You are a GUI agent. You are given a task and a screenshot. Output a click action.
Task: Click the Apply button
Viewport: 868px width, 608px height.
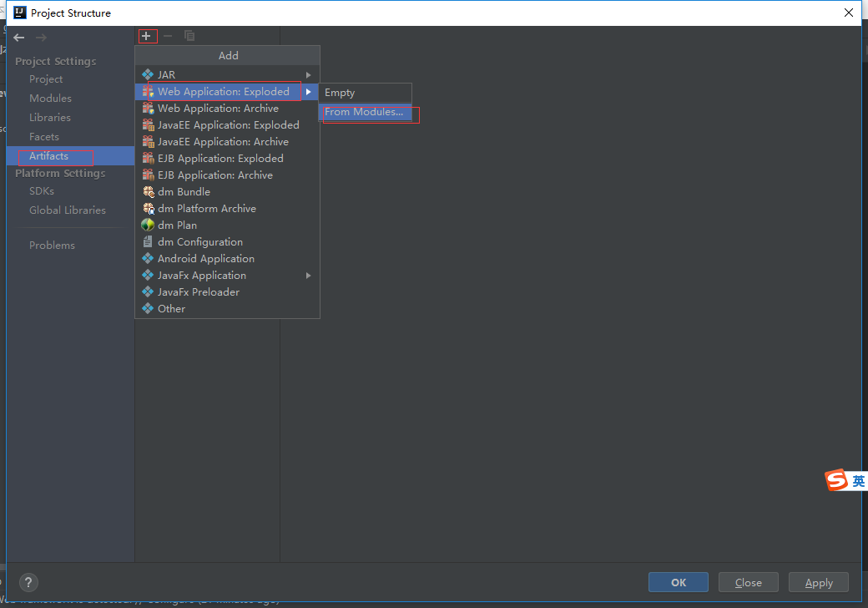point(819,583)
